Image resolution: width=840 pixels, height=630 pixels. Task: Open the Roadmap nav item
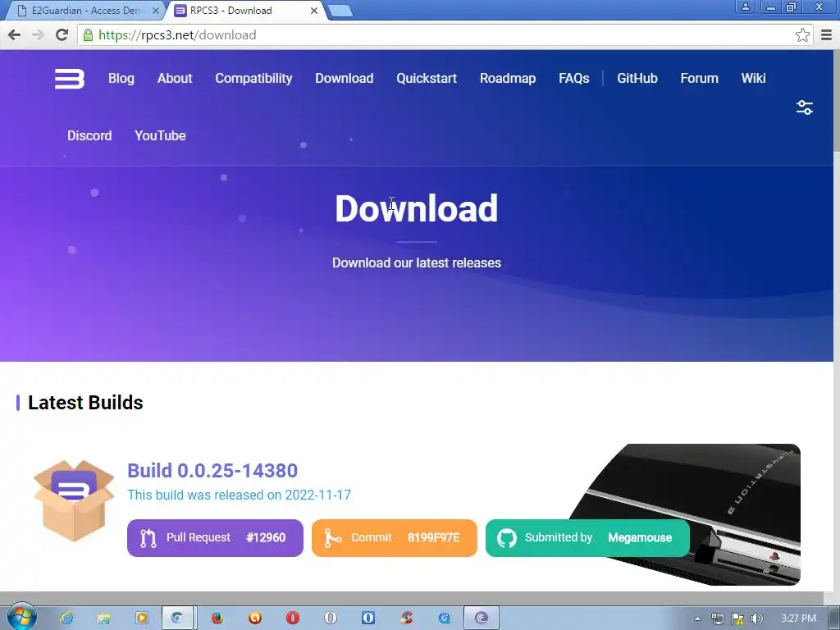click(x=507, y=79)
